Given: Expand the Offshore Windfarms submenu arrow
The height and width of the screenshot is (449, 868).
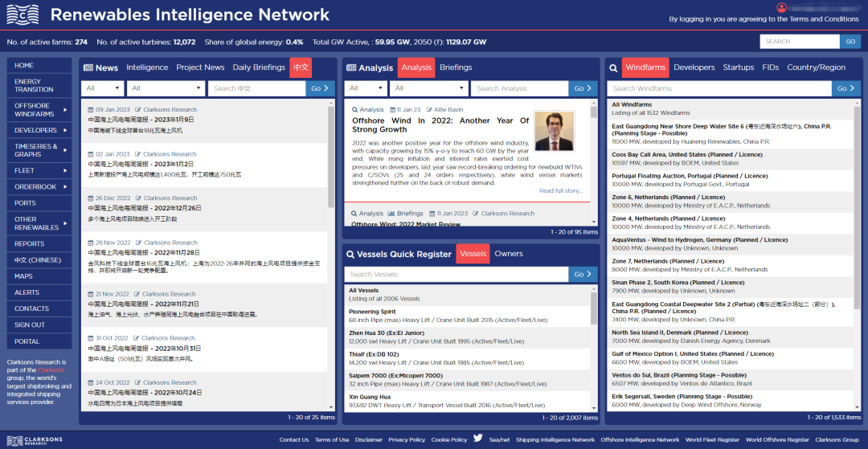Looking at the screenshot, I should coord(65,110).
